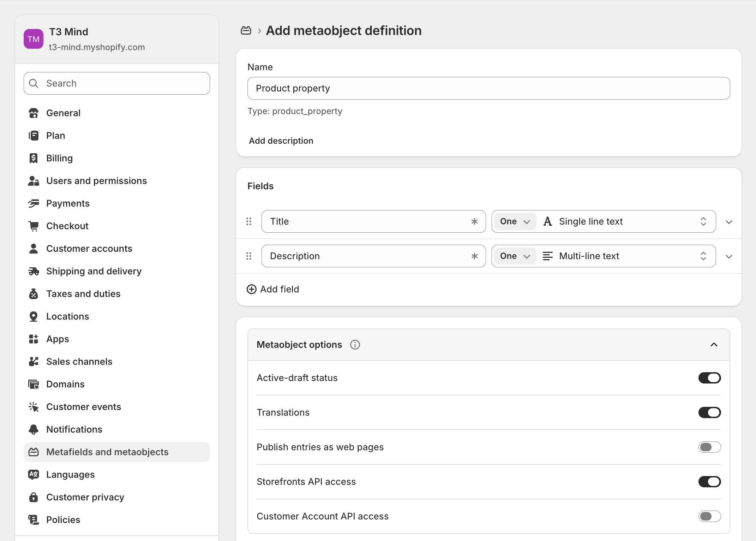Image resolution: width=756 pixels, height=541 pixels.
Task: Toggle off Active-draft status
Action: [710, 378]
